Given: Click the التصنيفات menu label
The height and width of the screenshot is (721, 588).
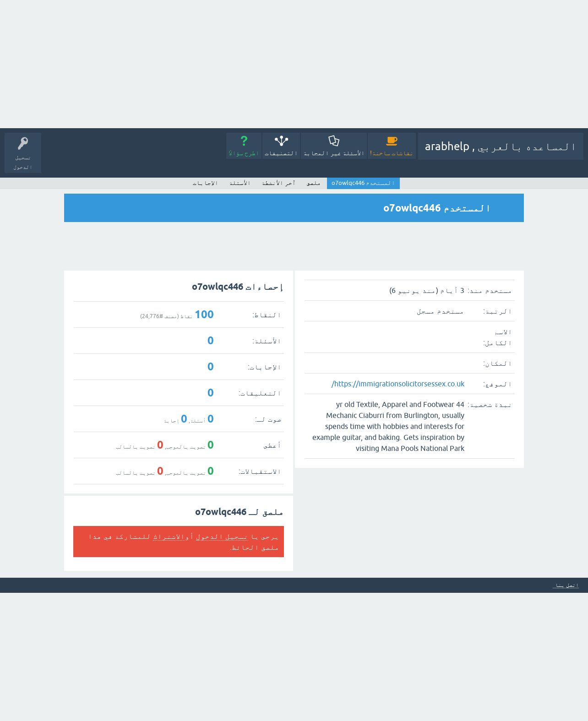Looking at the screenshot, I should point(281,153).
